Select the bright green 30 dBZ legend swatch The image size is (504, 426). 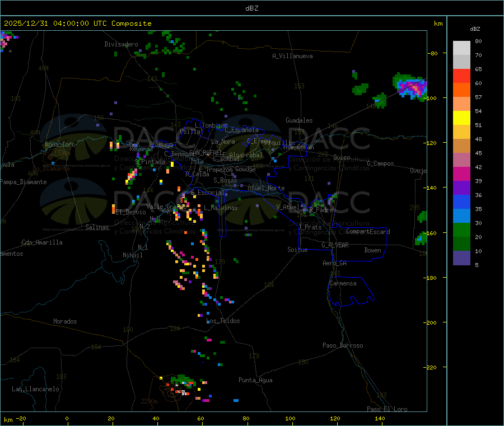coord(461,230)
